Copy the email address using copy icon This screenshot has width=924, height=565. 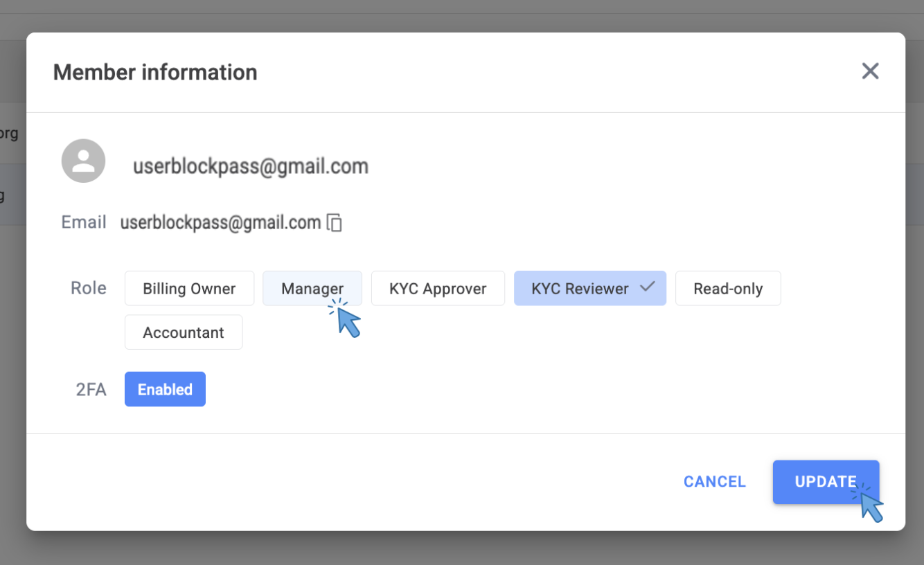[335, 223]
